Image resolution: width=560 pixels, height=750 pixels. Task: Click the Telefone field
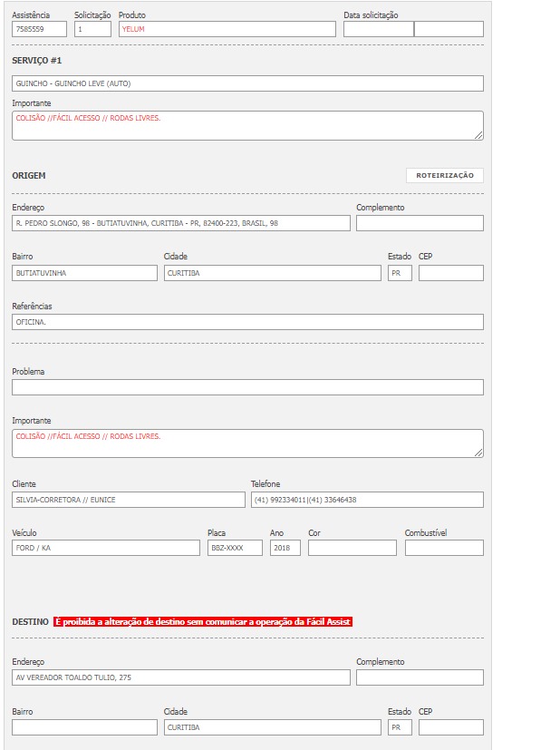[366, 500]
